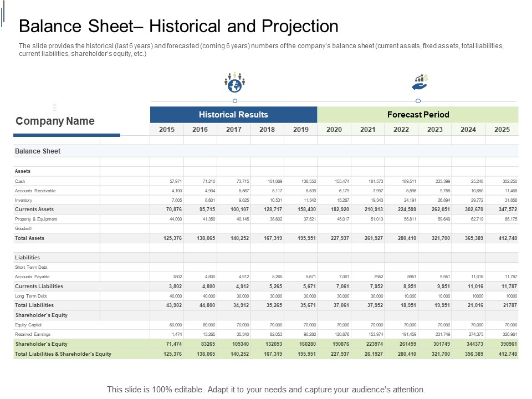
Task: Select Retained Earnings value 320,961
Action: (510, 335)
